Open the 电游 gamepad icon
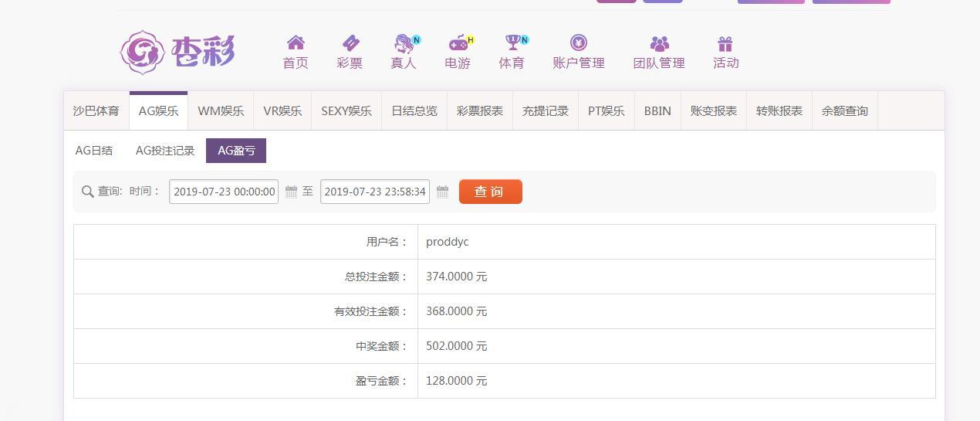This screenshot has width=980, height=421. (458, 42)
